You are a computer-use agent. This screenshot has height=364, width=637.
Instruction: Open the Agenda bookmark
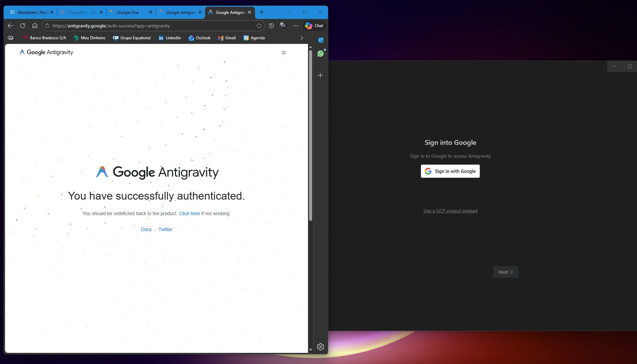tap(254, 38)
